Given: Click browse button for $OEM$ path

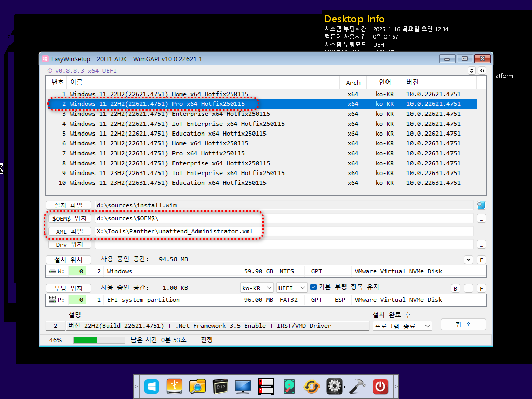Looking at the screenshot, I should coord(481,219).
